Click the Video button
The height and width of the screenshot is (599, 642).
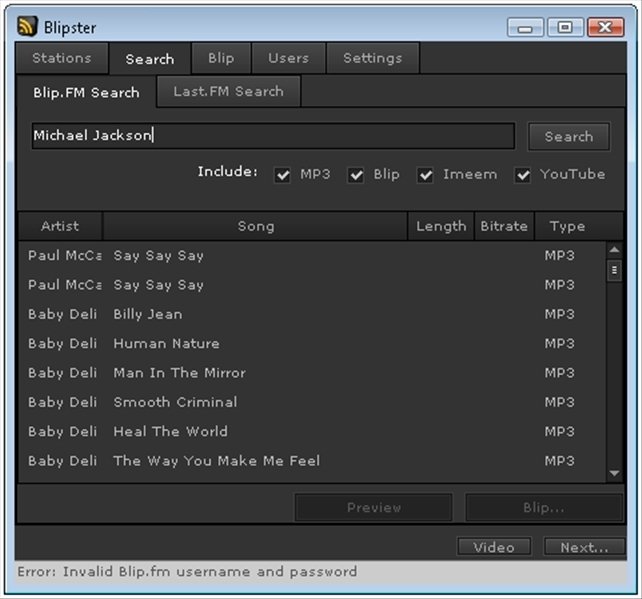pyautogui.click(x=494, y=547)
